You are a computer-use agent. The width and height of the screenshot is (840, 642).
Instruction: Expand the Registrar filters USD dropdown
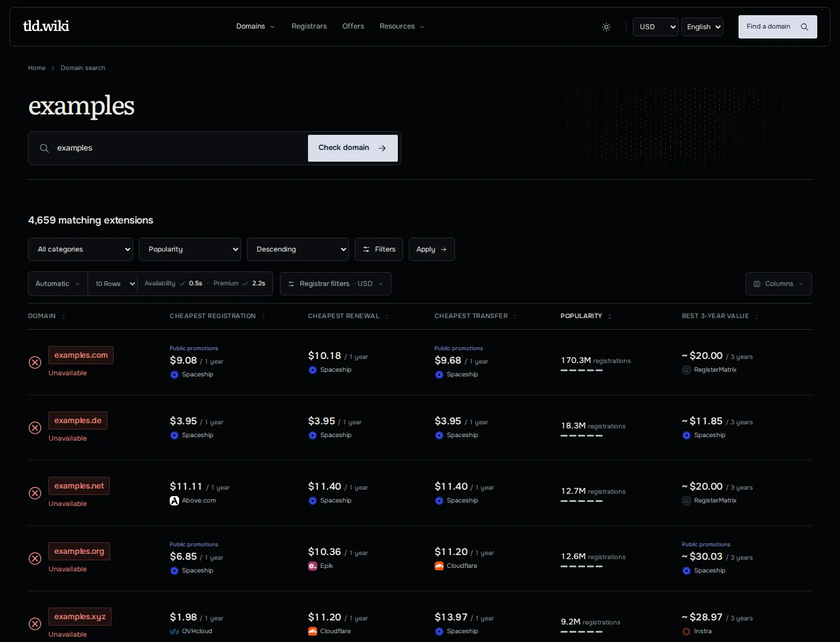tap(335, 284)
